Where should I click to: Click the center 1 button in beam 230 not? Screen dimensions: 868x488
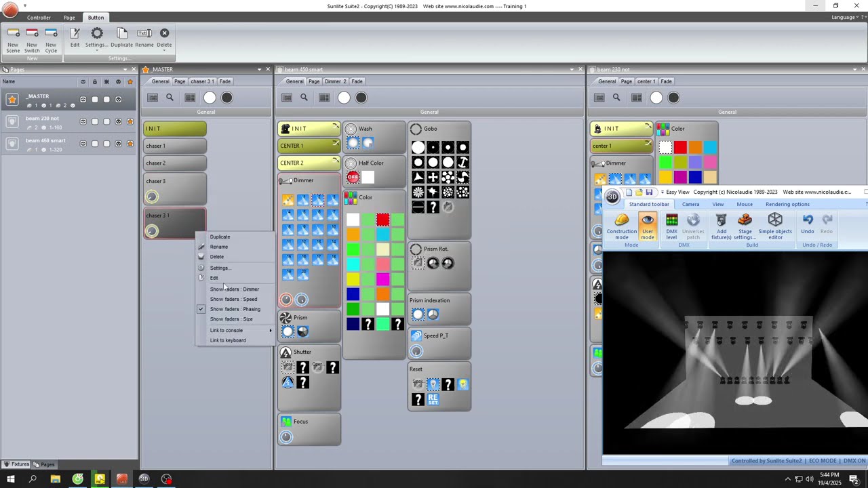pos(621,146)
